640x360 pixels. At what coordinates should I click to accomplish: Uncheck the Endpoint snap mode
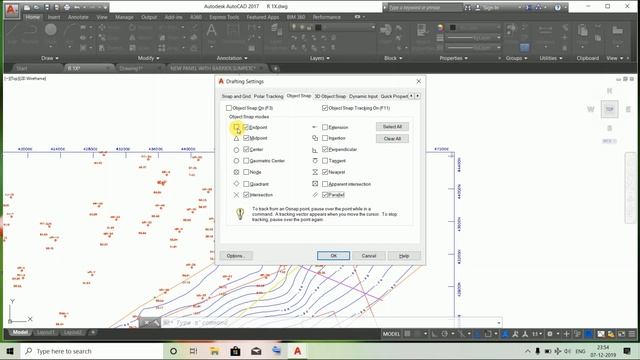point(246,127)
